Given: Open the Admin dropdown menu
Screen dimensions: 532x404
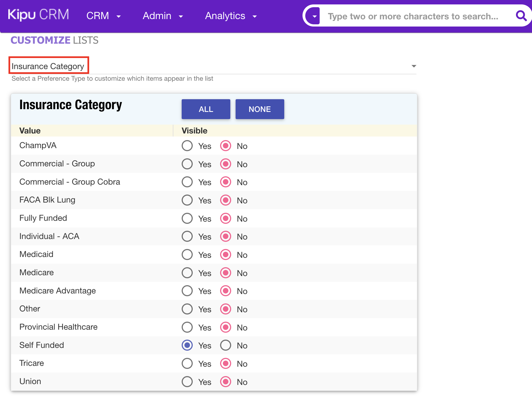Looking at the screenshot, I should point(163,16).
